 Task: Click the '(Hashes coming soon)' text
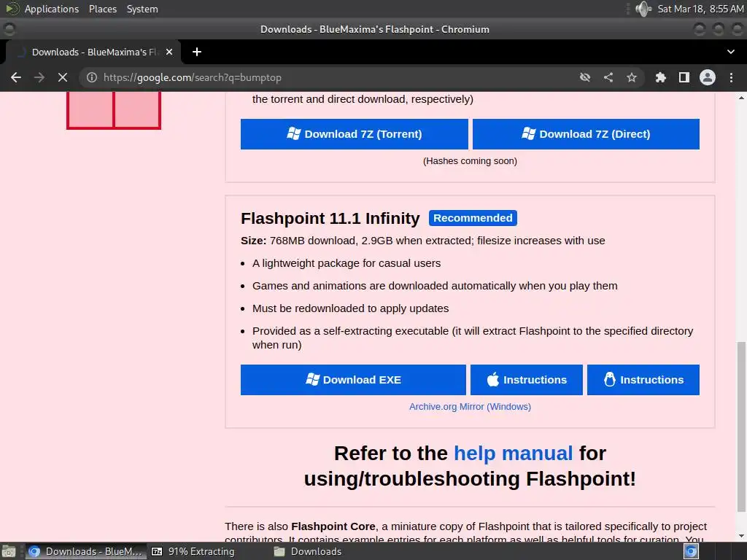[x=470, y=161]
